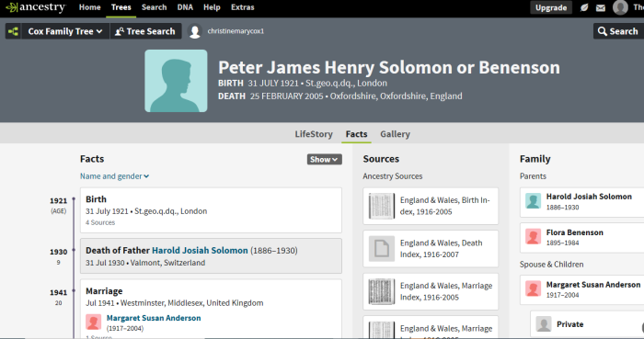Click the name 'Peter James Henry Solomon or Benenson'

pos(389,68)
